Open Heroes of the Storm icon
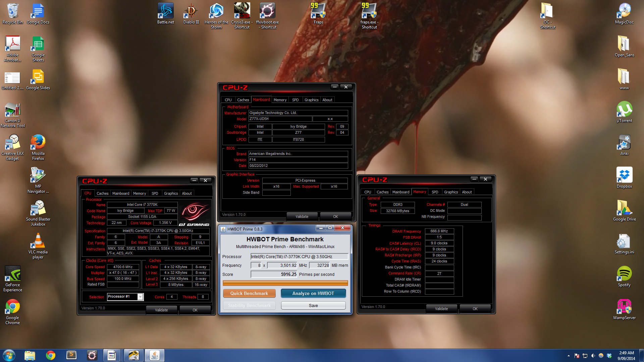 point(216,16)
